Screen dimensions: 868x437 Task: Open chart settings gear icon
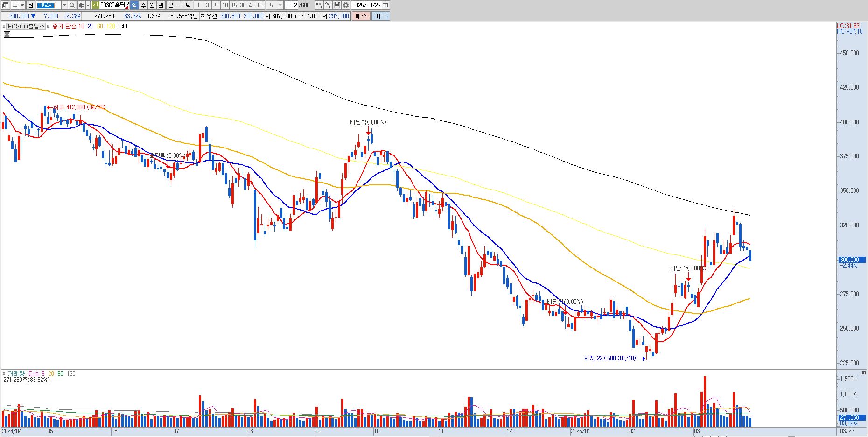point(345,5)
